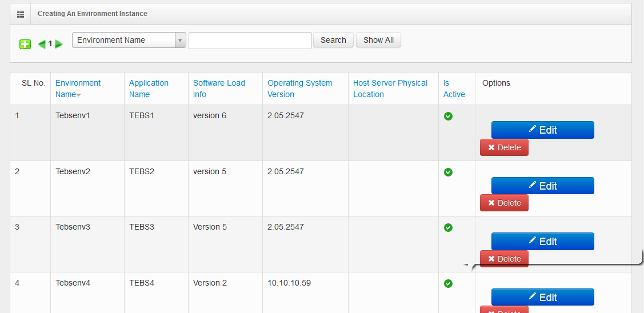This screenshot has width=644, height=313.
Task: Click the active status icon for Tebsenv3
Action: pos(448,227)
